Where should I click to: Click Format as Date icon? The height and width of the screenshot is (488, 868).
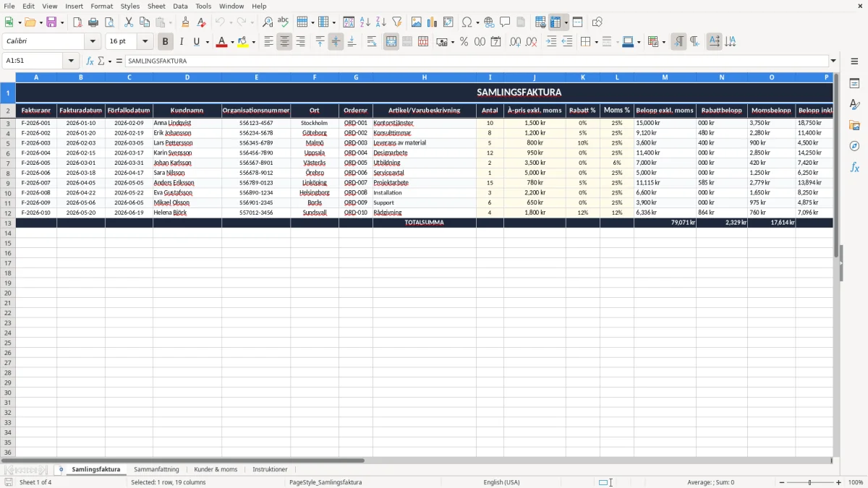495,42
